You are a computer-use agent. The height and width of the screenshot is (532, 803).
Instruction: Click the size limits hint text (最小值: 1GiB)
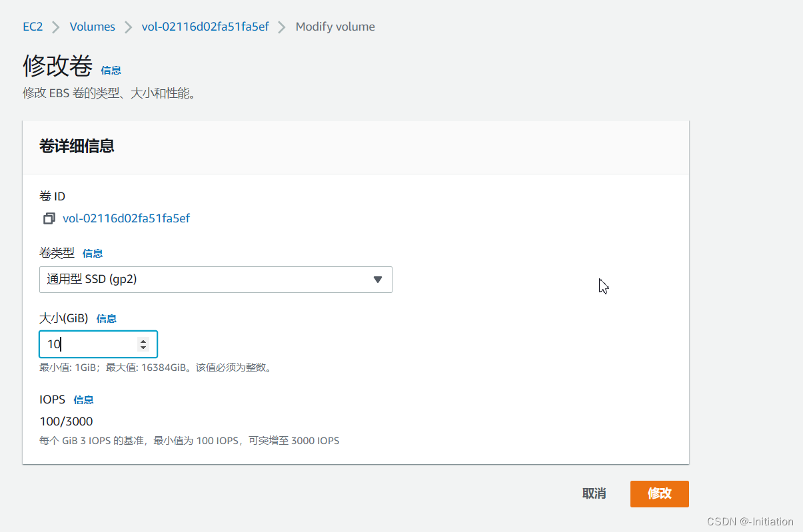tap(156, 368)
